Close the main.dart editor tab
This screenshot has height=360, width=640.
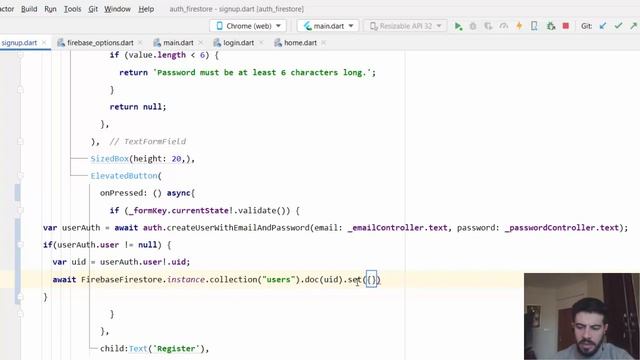200,43
